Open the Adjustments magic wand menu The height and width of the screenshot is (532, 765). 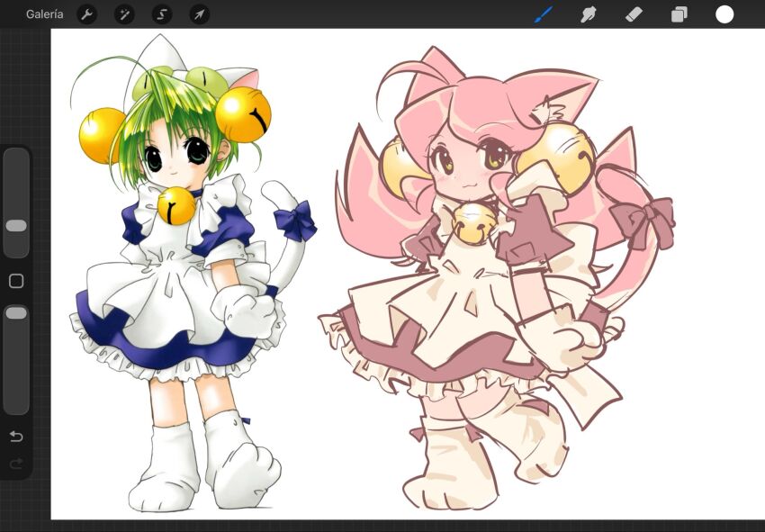coord(124,14)
